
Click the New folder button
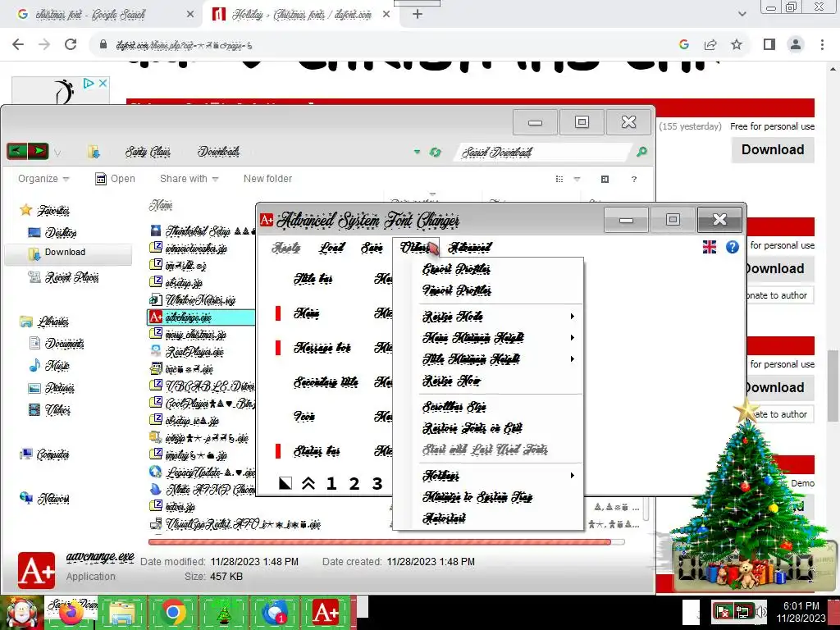pyautogui.click(x=268, y=179)
